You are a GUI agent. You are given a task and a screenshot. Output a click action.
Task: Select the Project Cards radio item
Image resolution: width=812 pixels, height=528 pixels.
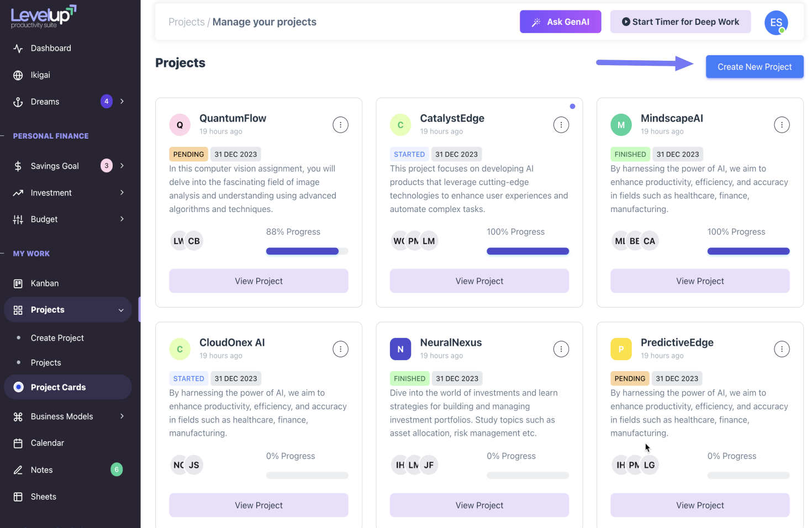19,387
